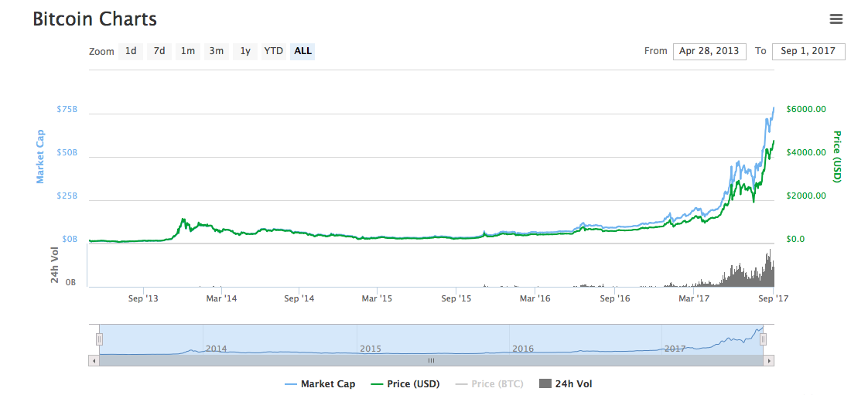868x395 pixels.
Task: Click the $2000.00 price axis label
Action: click(806, 196)
